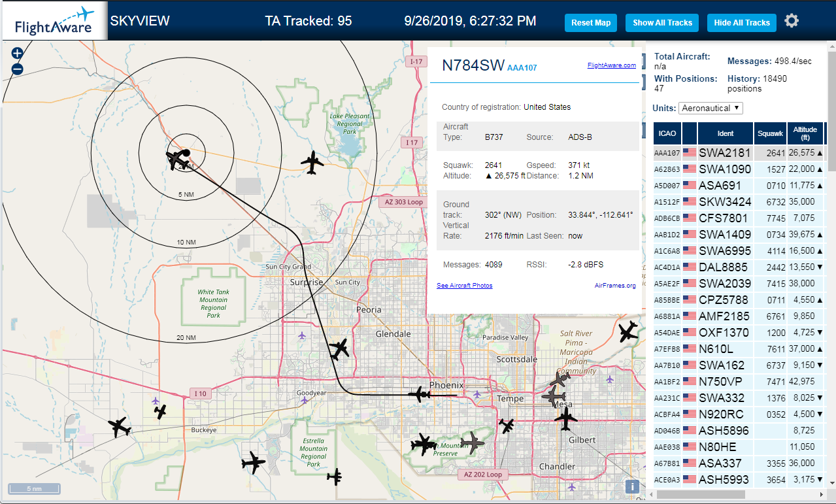Screen dimensions: 836x504
Task: Click the US flag in the DAL8885 row
Action: click(690, 267)
